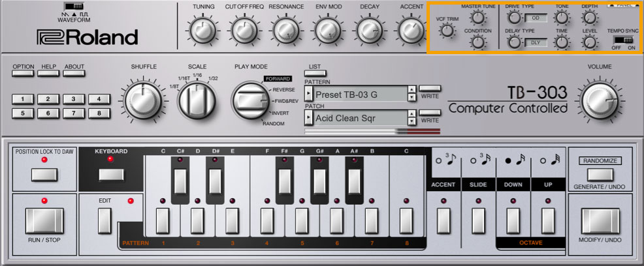Click the delay Time knob
The width and height of the screenshot is (644, 266).
562,42
